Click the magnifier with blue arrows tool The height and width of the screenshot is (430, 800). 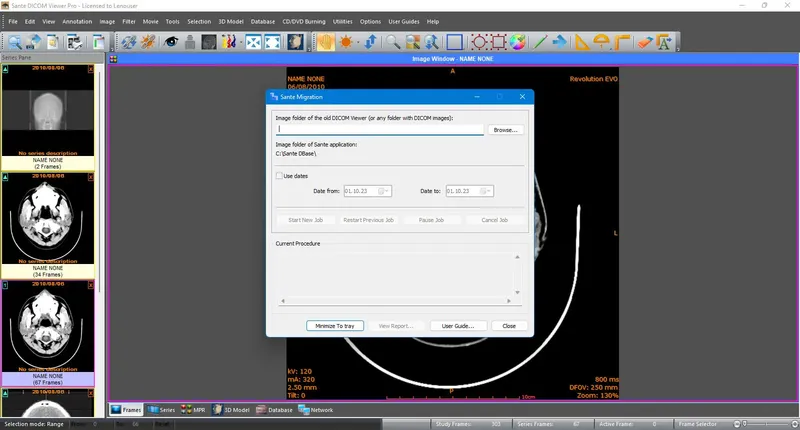point(432,42)
